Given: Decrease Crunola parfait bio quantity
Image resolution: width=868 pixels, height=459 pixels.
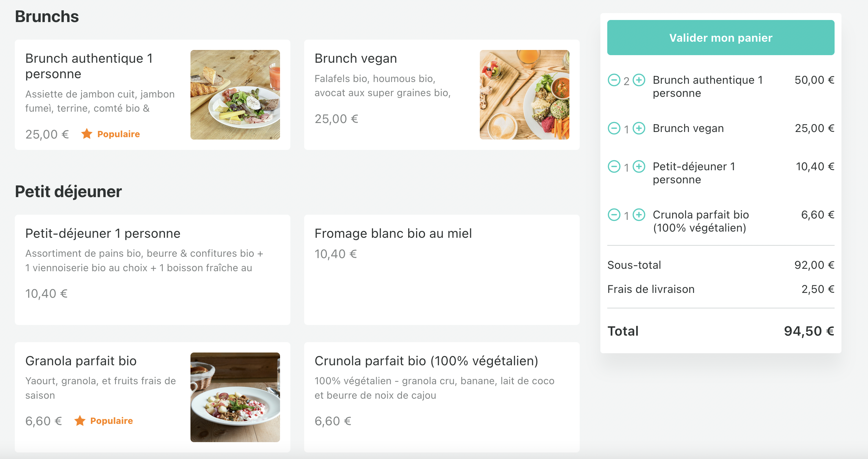Looking at the screenshot, I should [x=613, y=215].
